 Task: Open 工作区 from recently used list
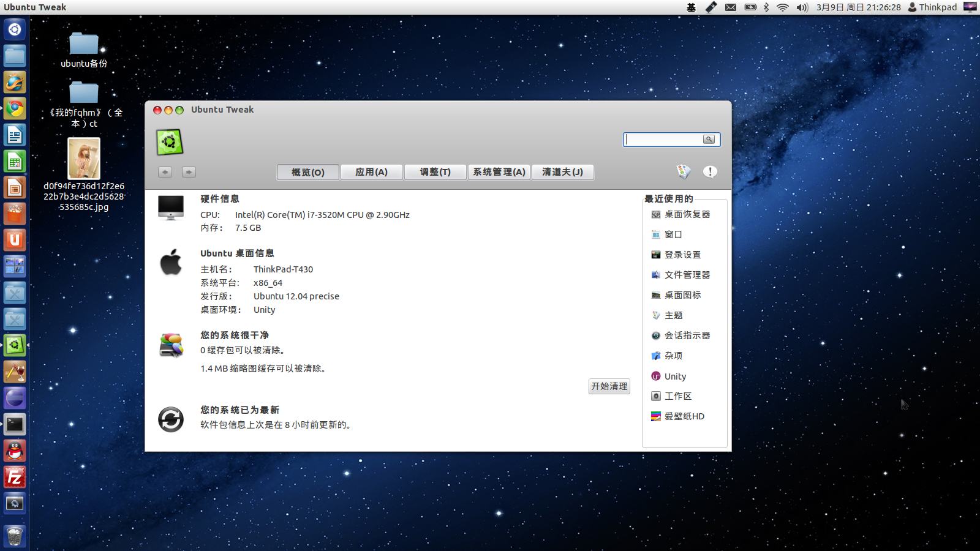click(x=671, y=396)
